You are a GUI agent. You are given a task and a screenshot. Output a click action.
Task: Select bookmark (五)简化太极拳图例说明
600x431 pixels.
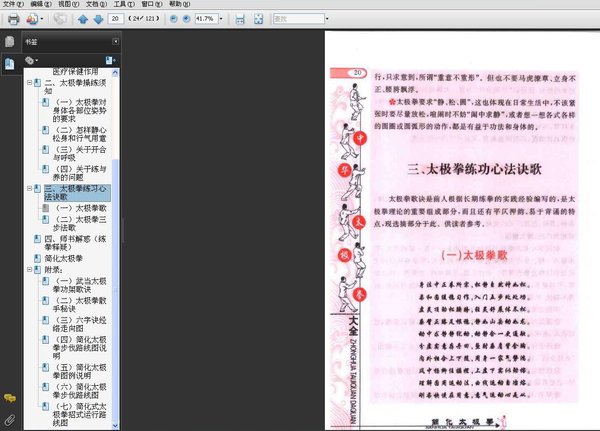click(x=80, y=371)
